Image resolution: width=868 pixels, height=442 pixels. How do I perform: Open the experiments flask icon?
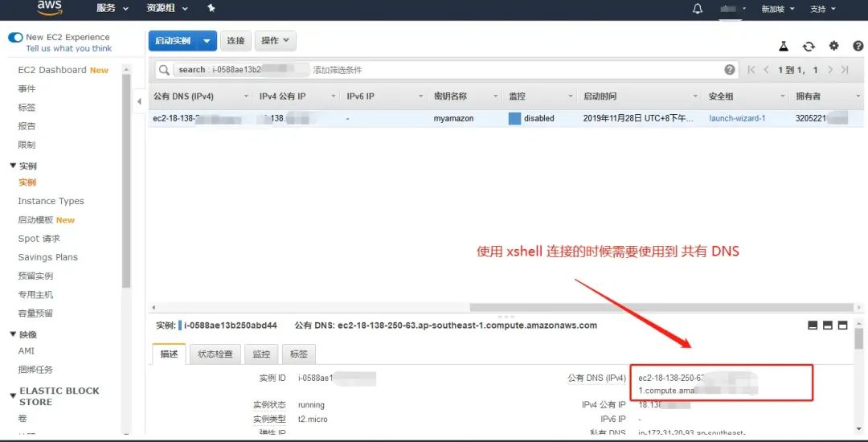784,47
